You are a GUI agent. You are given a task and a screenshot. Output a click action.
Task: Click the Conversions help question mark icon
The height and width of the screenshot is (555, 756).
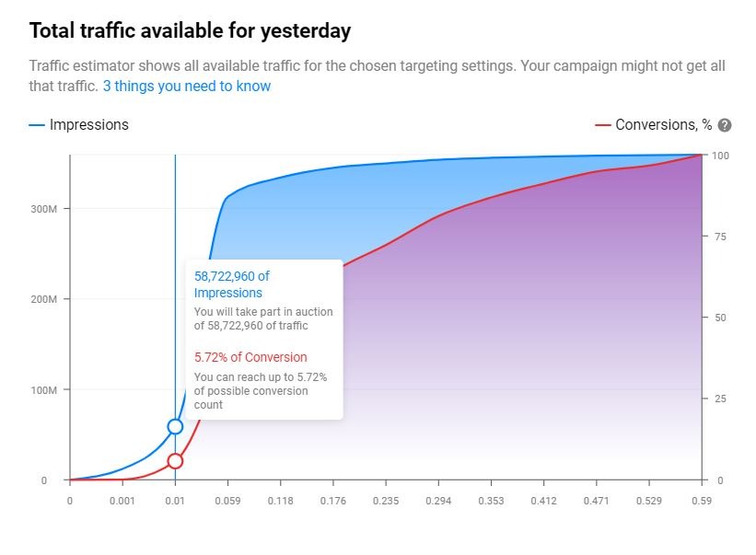tap(725, 125)
